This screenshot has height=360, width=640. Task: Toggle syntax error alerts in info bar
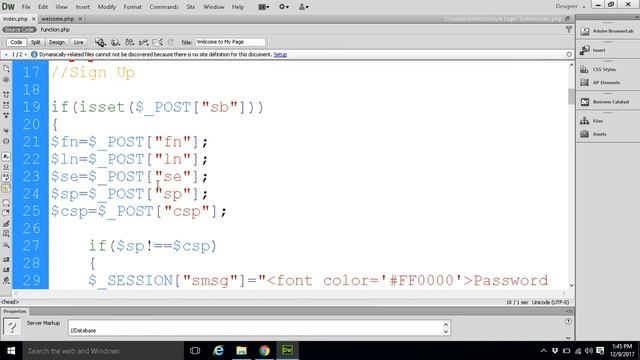(x=6, y=188)
